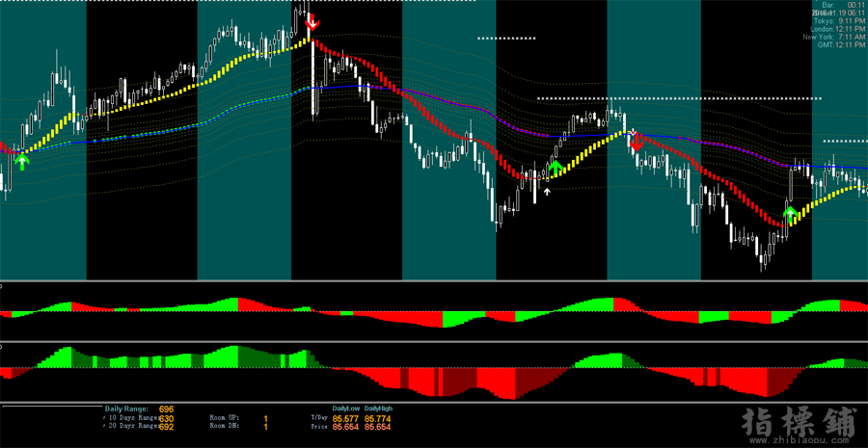Select the middle green buy arrow signal
This screenshot has width=868, height=448.
(555, 169)
